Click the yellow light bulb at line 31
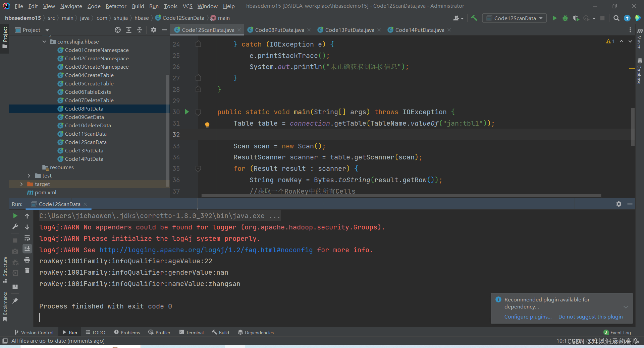Viewport: 644px width, 348px height. point(207,125)
